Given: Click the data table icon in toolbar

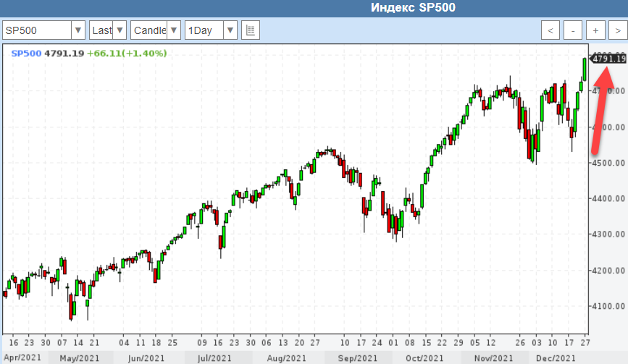Looking at the screenshot, I should coord(250,30).
